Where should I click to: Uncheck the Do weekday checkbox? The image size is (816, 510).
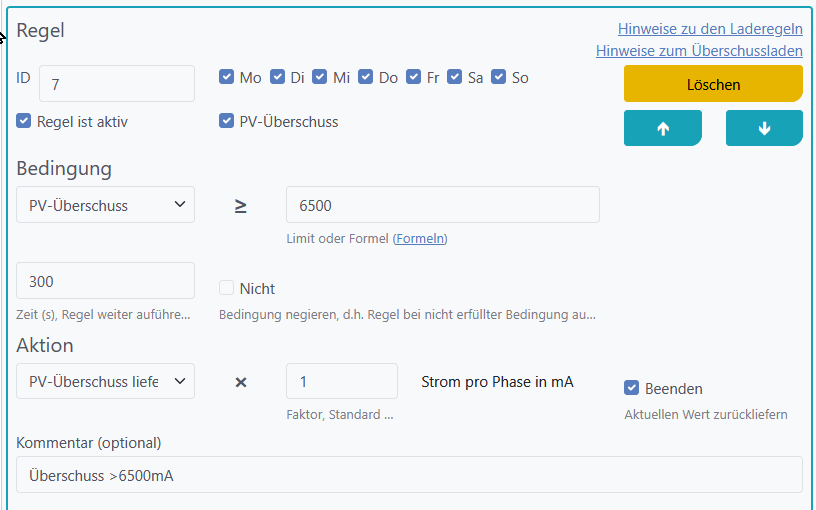[x=365, y=77]
